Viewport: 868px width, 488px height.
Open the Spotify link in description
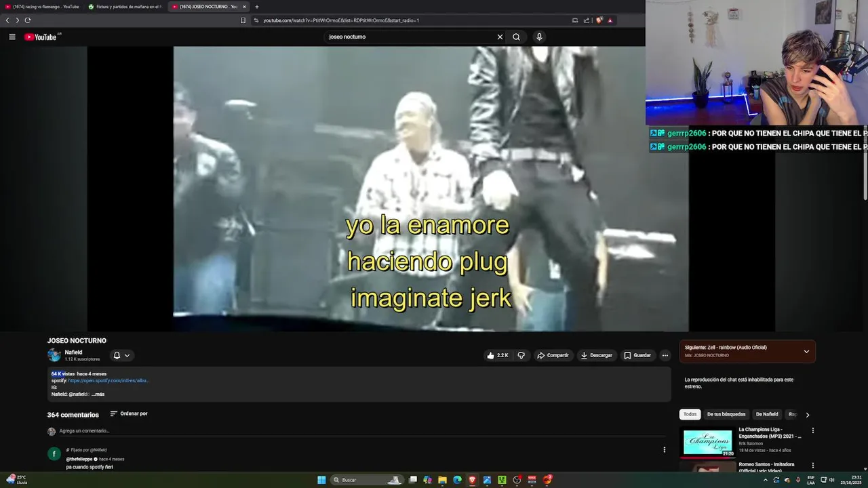tap(108, 381)
